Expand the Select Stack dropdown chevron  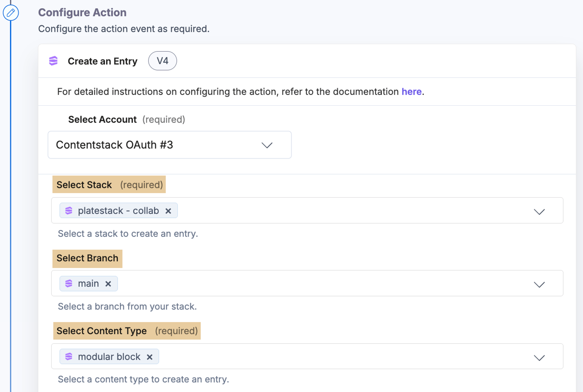pyautogui.click(x=539, y=212)
